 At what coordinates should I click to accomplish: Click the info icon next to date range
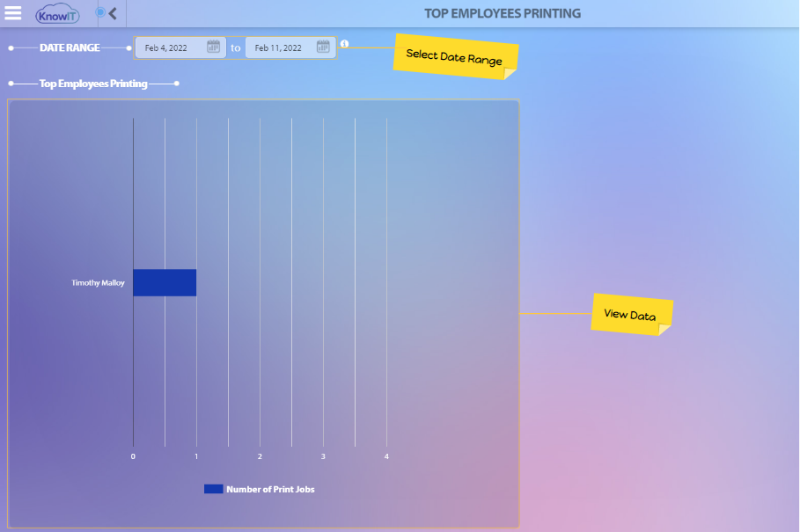[344, 44]
